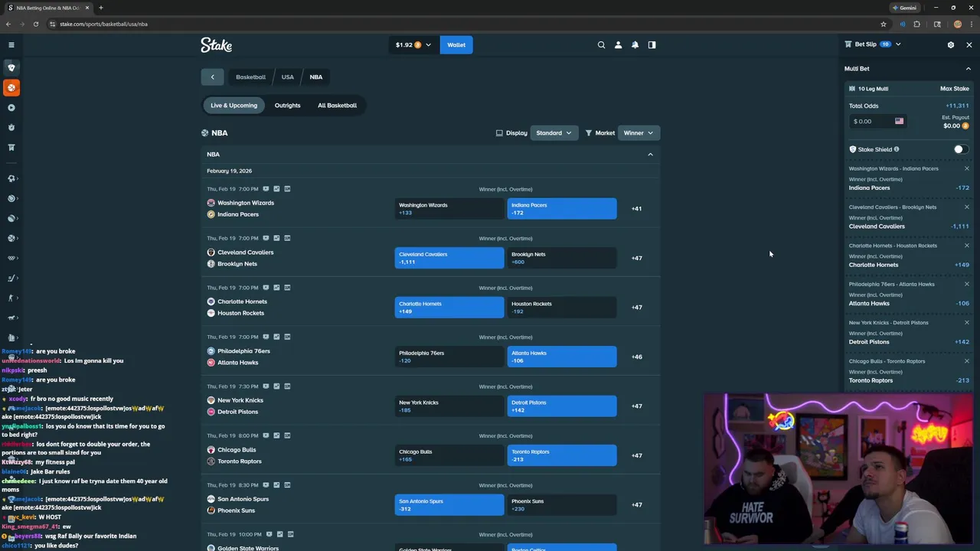Open Chrome extensions puzzle icon
Screen dimensions: 980x551
point(916,24)
